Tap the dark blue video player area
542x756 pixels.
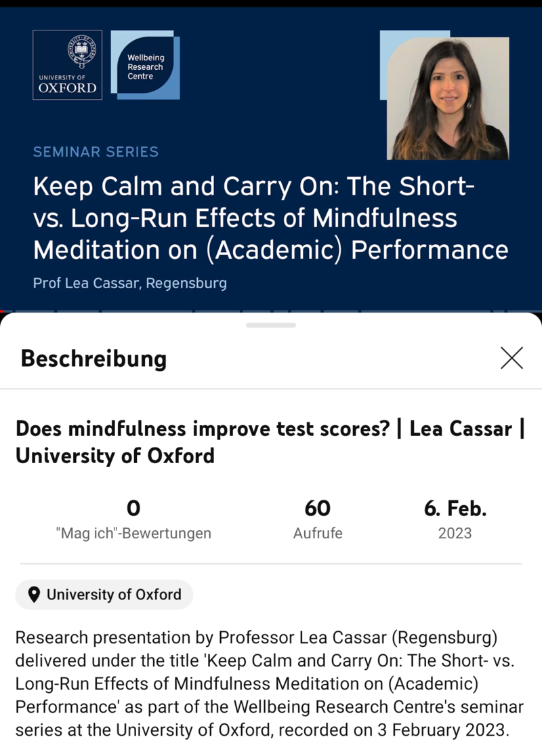(x=271, y=159)
